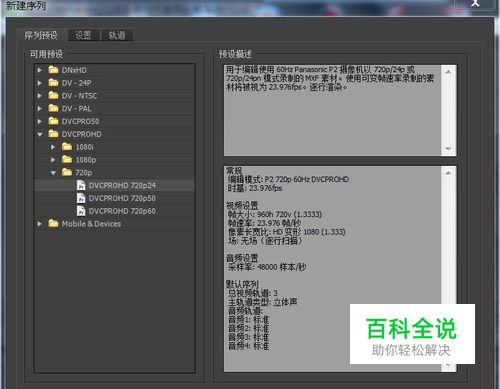Expand the DV - PAL folder arrow
500x389 pixels.
tap(40, 108)
